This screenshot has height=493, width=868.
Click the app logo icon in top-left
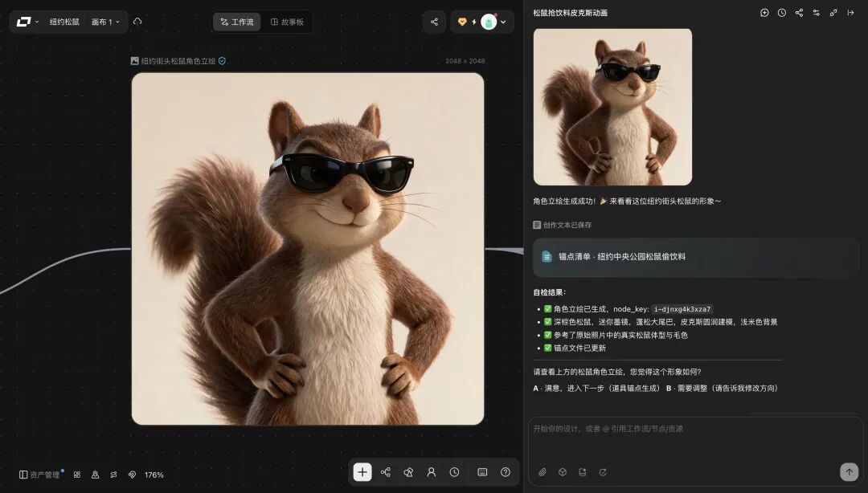23,22
